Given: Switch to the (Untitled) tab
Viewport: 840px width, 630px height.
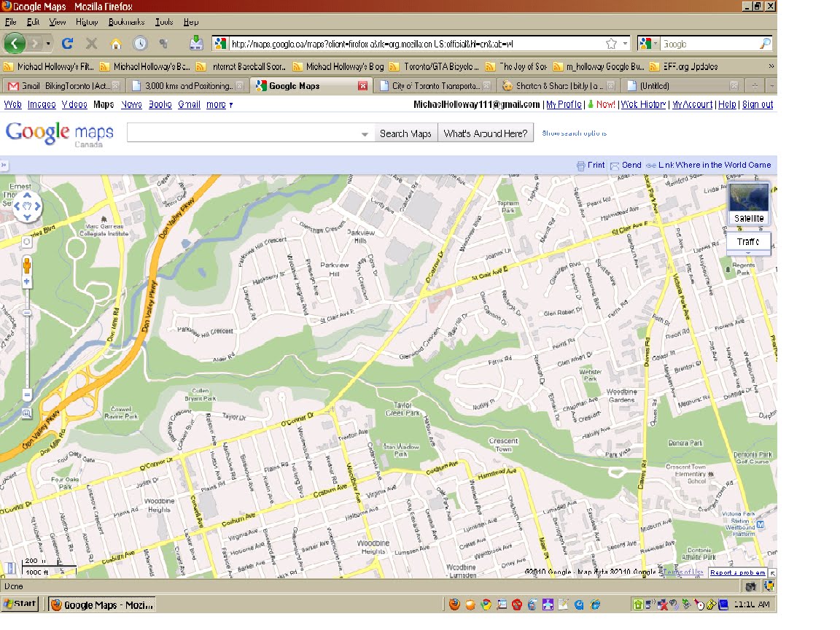Looking at the screenshot, I should [681, 86].
